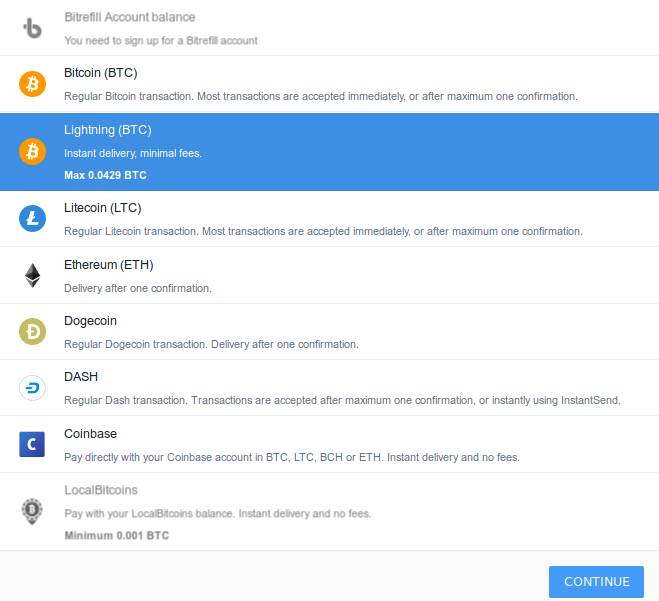Select the Dogecoin payment row
Image resolution: width=659 pixels, height=601 pixels.
(x=330, y=332)
